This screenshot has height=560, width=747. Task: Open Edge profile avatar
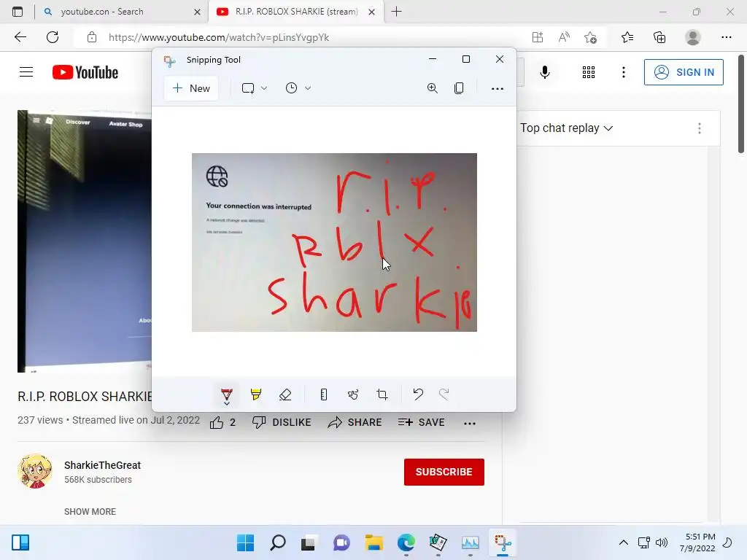[693, 37]
